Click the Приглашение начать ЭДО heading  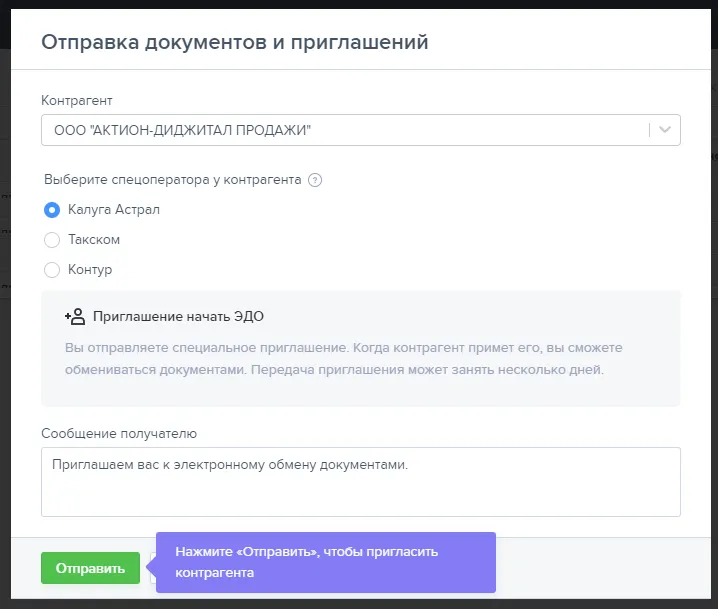(x=178, y=316)
